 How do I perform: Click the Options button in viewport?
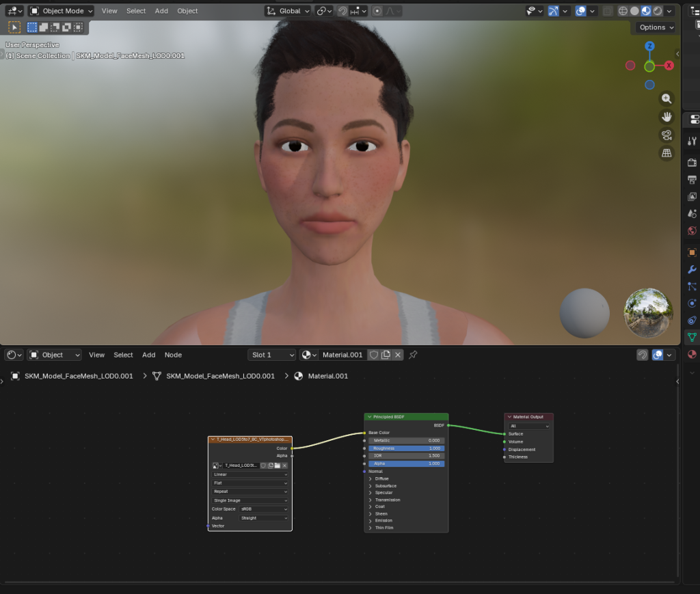pos(656,27)
